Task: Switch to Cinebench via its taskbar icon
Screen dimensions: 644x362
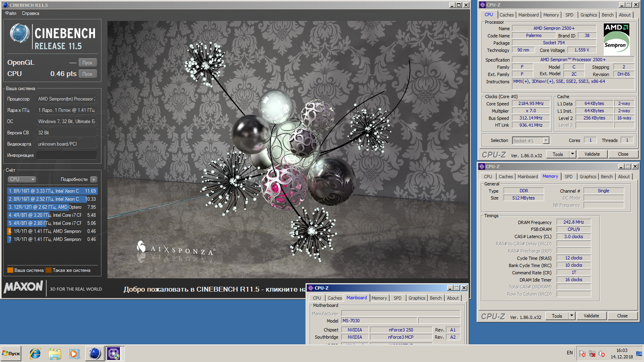Action: (95, 354)
